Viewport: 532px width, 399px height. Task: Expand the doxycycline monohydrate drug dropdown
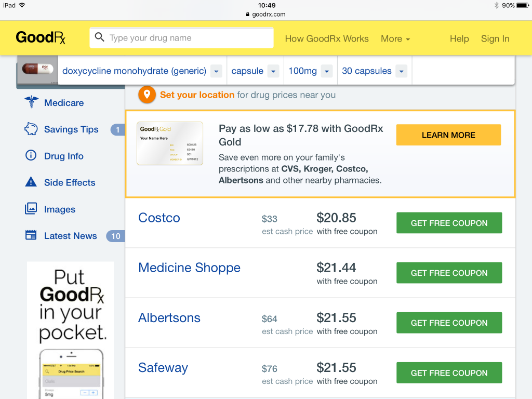coord(217,71)
